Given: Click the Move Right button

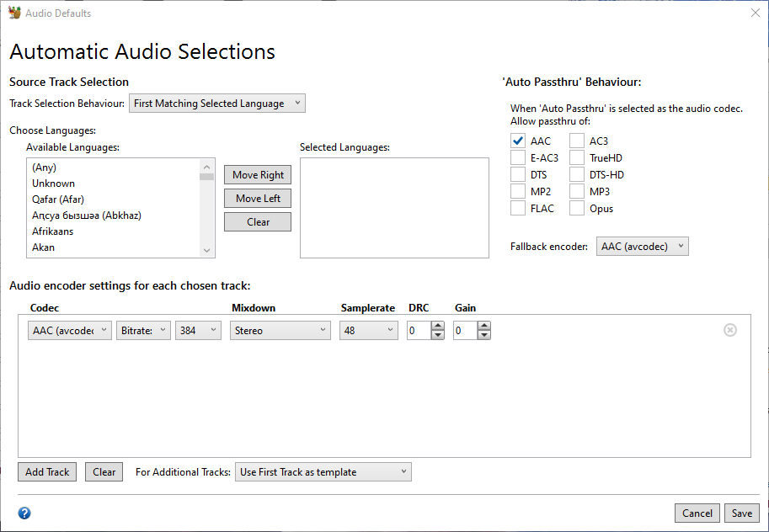Looking at the screenshot, I should pyautogui.click(x=258, y=174).
